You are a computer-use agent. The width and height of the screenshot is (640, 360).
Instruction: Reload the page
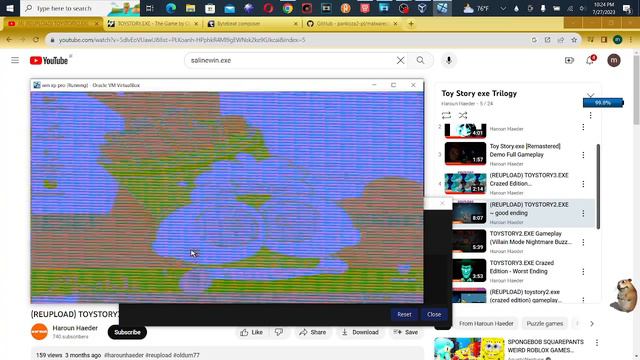pos(36,40)
